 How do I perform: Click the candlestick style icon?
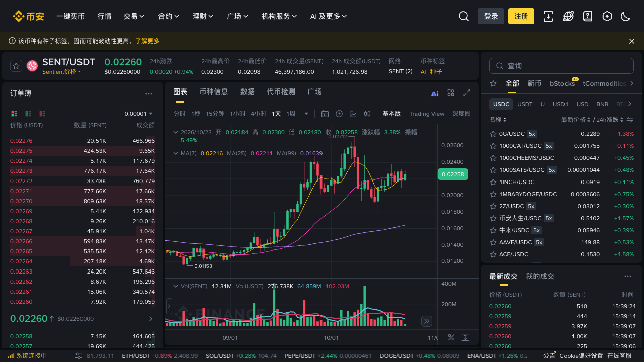tap(367, 114)
